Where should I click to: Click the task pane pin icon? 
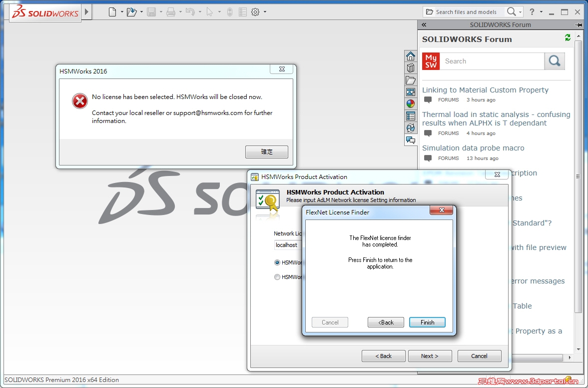tap(578, 25)
